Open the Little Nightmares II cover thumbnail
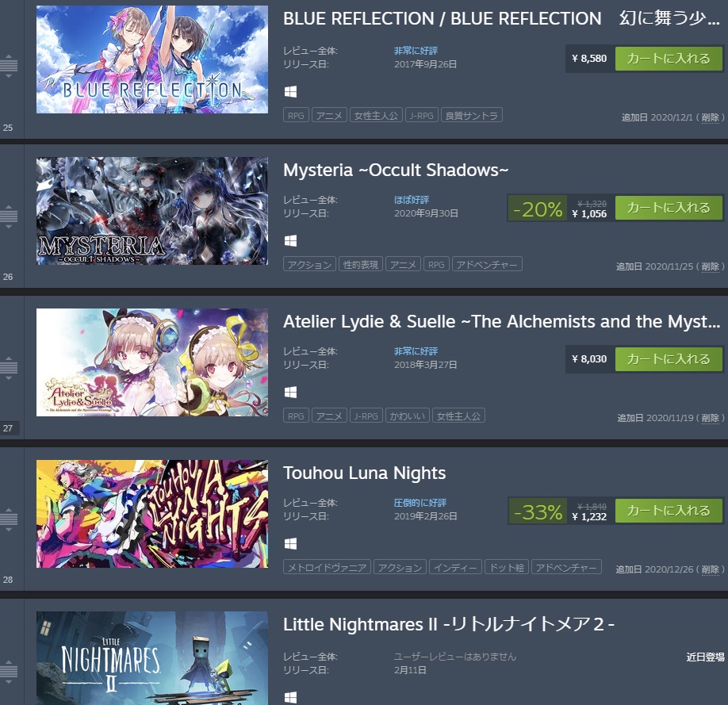The width and height of the screenshot is (728, 705). point(152,658)
